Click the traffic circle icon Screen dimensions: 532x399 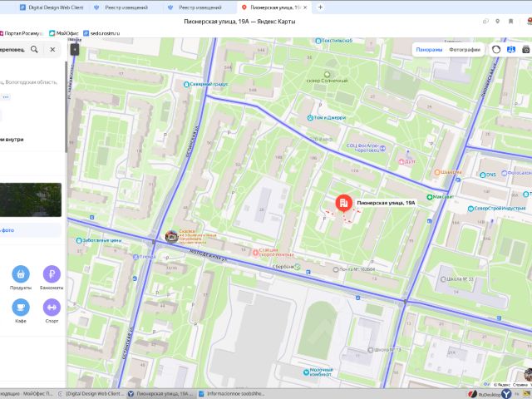coord(496,50)
